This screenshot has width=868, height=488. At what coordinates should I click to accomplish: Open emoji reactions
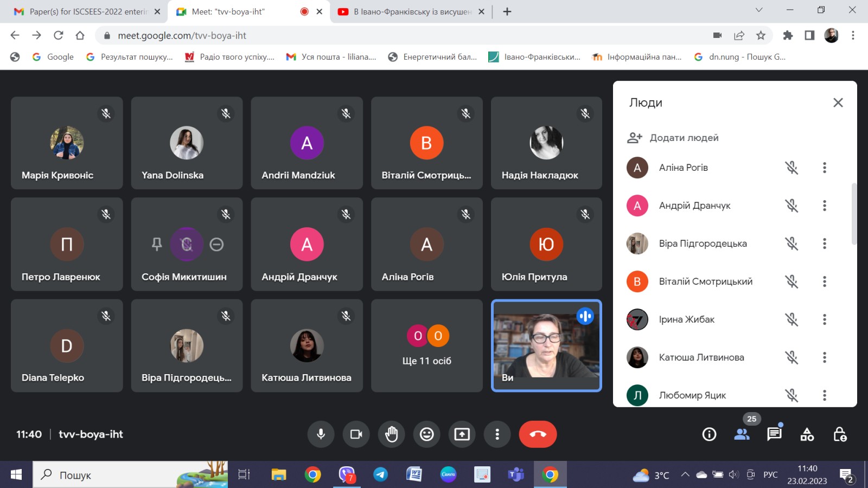click(426, 434)
